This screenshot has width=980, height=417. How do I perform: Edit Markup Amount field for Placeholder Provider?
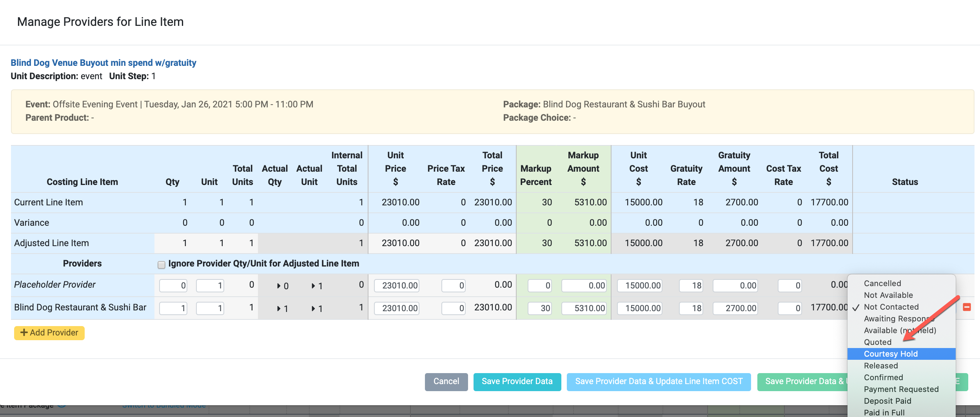pyautogui.click(x=584, y=285)
